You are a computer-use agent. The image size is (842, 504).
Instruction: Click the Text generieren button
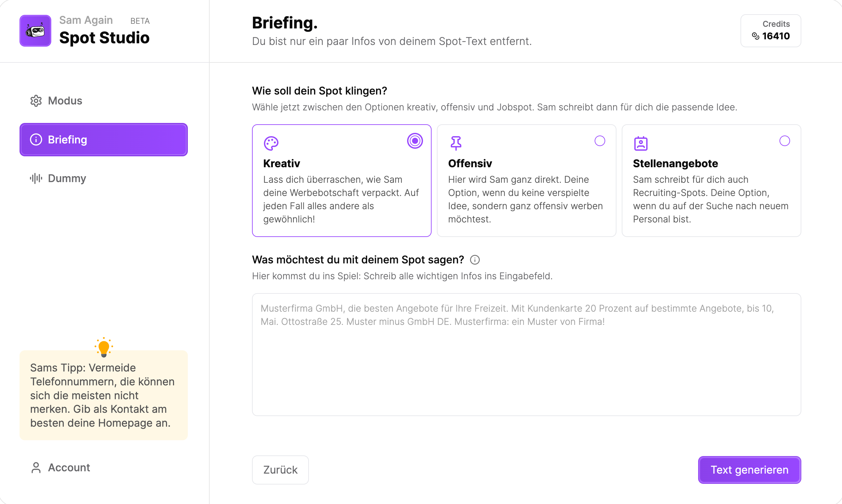749,470
